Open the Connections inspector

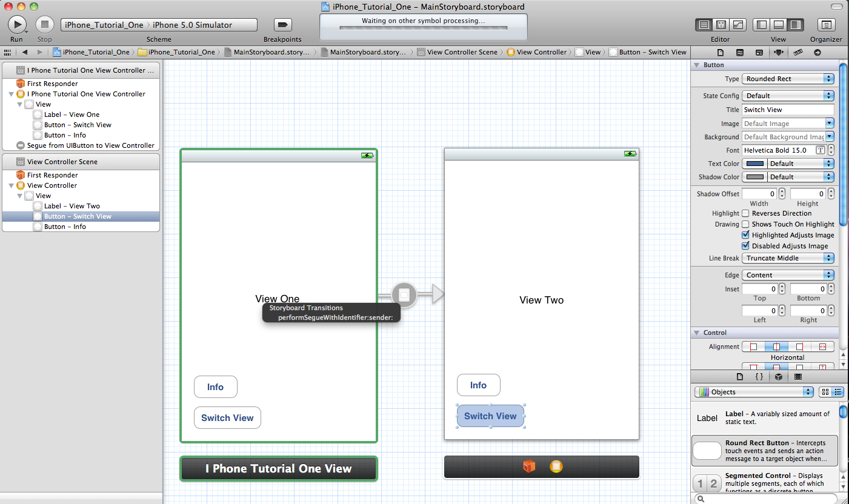[x=817, y=53]
